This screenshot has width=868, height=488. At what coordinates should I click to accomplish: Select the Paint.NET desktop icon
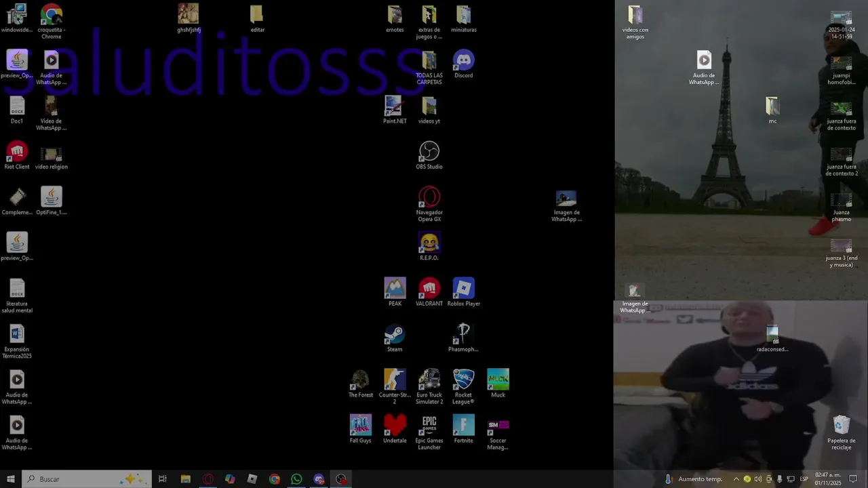click(x=395, y=110)
